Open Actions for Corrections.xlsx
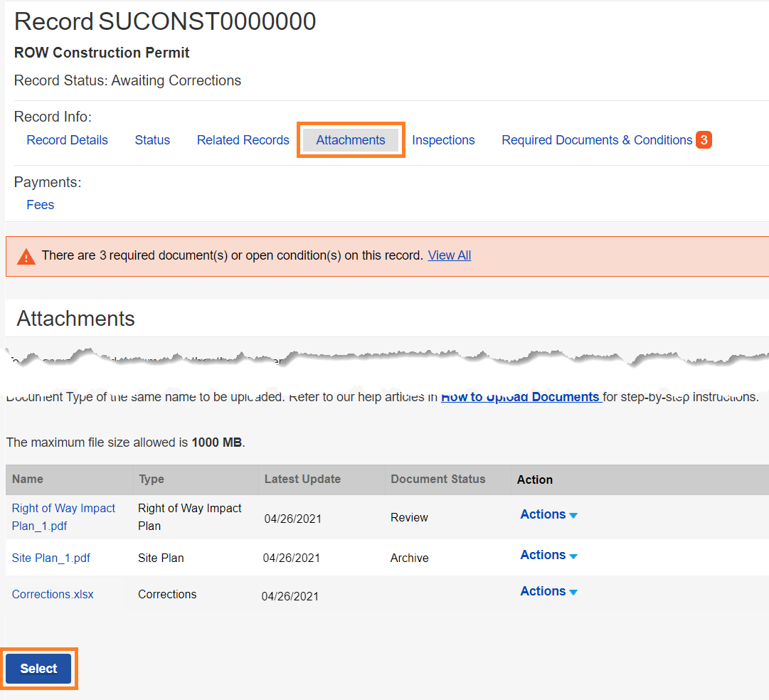 pyautogui.click(x=547, y=590)
